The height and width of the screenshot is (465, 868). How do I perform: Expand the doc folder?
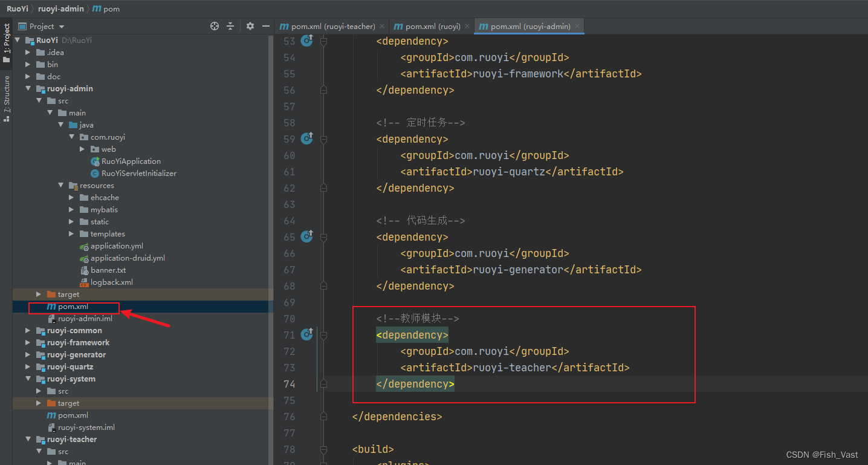click(x=28, y=77)
